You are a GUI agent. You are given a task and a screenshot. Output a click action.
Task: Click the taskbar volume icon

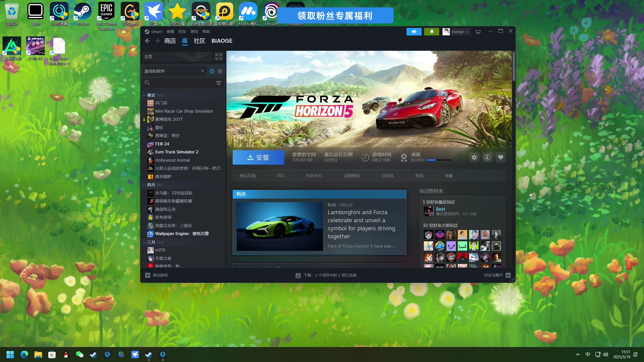click(606, 355)
